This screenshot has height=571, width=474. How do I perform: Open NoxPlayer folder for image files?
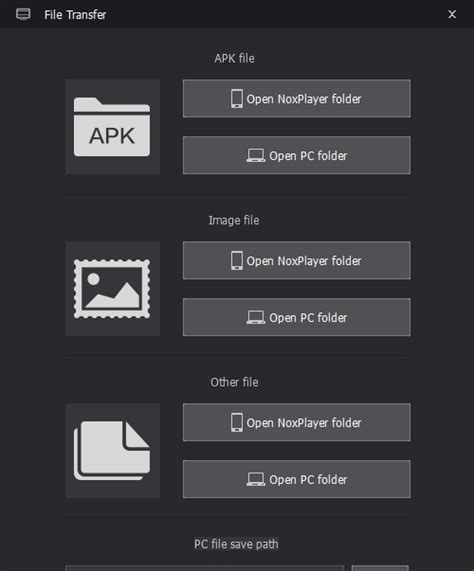pyautogui.click(x=297, y=260)
